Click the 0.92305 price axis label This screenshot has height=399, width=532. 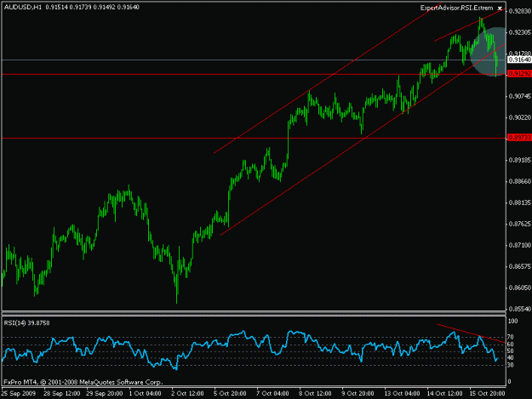[519, 32]
